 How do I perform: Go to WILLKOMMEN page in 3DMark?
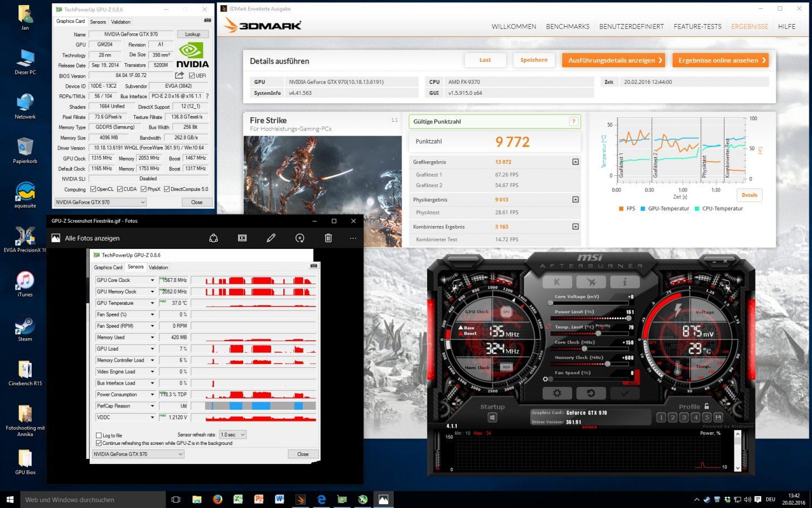pos(514,26)
